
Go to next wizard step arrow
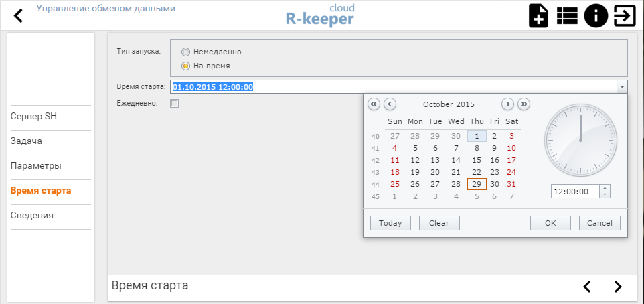click(617, 287)
